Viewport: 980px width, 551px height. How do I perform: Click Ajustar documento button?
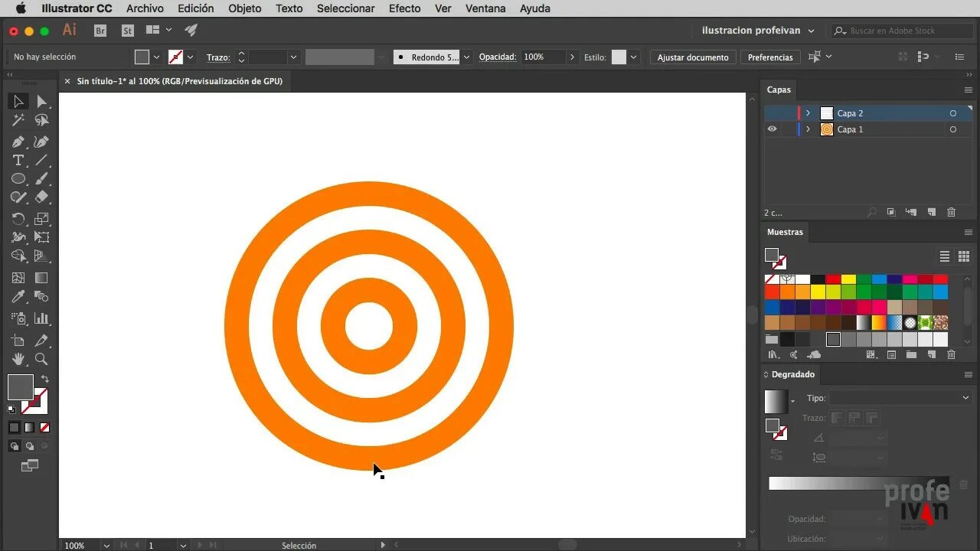point(693,57)
